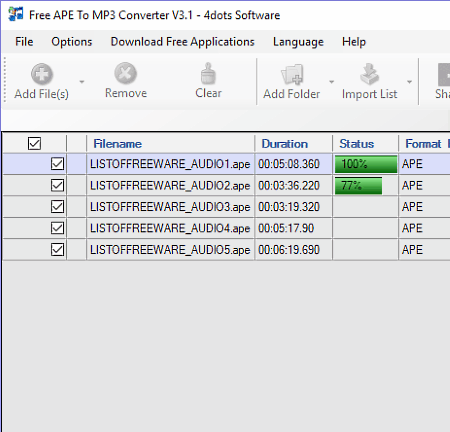Click the Add File(s) plus icon
The width and height of the screenshot is (450, 432).
(42, 74)
